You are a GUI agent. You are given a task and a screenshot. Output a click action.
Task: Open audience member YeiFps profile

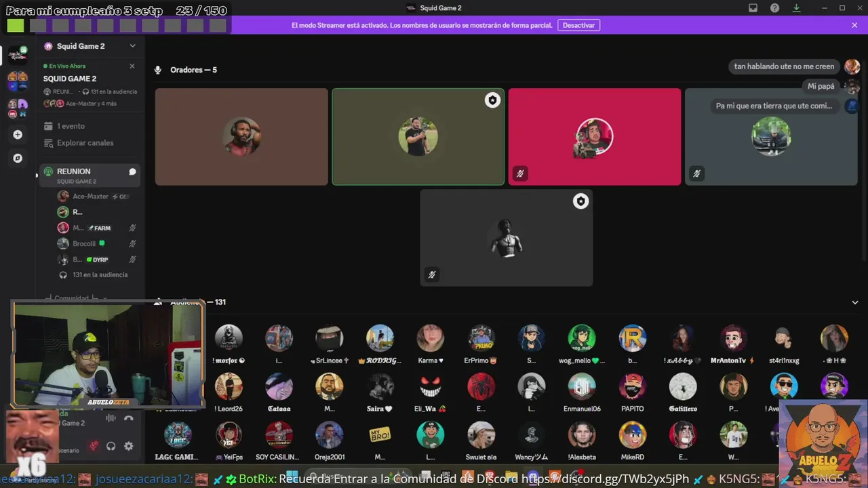pos(229,441)
